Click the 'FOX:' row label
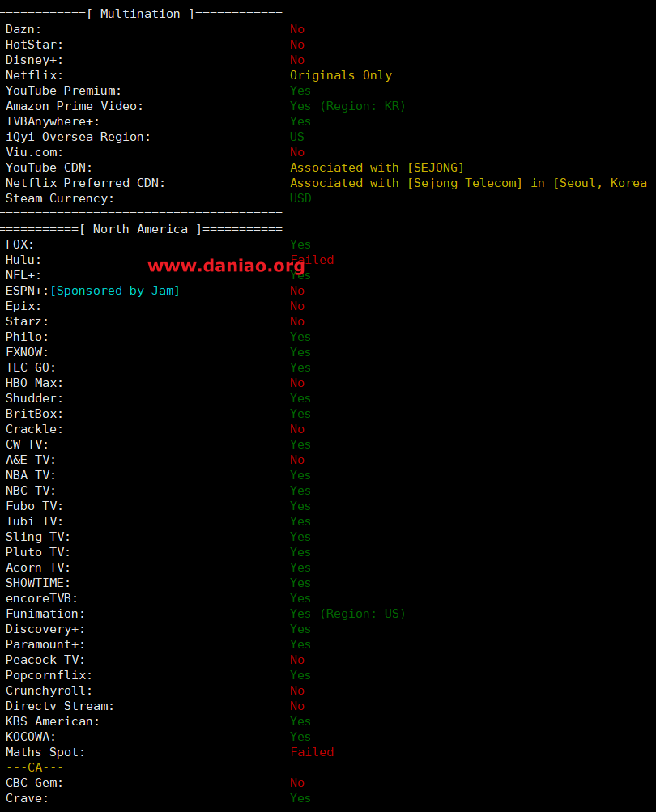This screenshot has height=812, width=656. (x=19, y=245)
